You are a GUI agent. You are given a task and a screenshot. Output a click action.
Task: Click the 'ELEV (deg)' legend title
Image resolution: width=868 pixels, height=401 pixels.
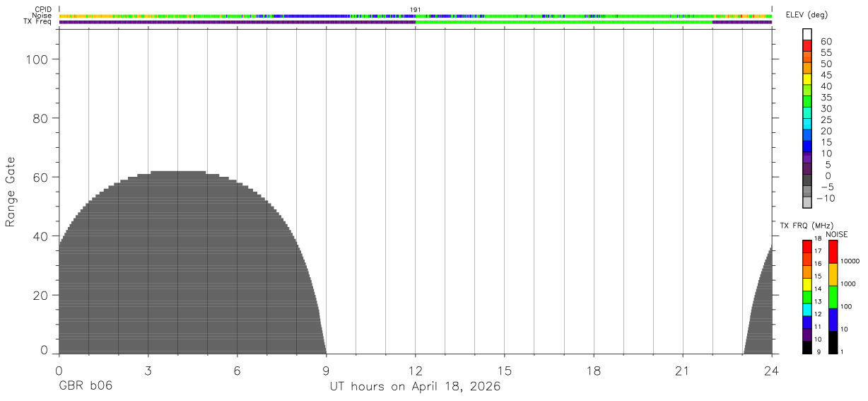(807, 14)
